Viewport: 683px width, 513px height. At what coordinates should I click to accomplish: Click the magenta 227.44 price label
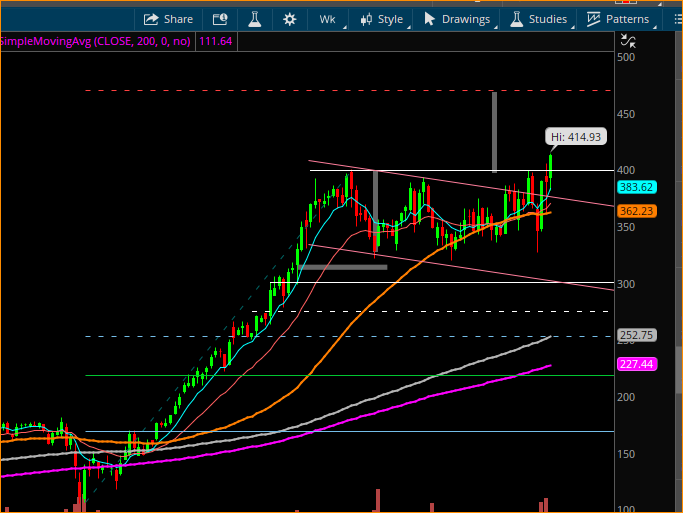click(x=637, y=364)
